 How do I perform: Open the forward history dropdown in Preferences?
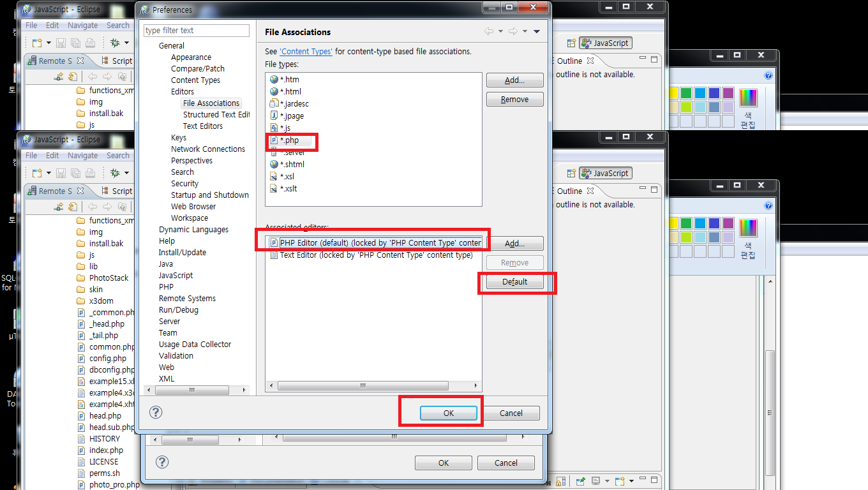(525, 31)
